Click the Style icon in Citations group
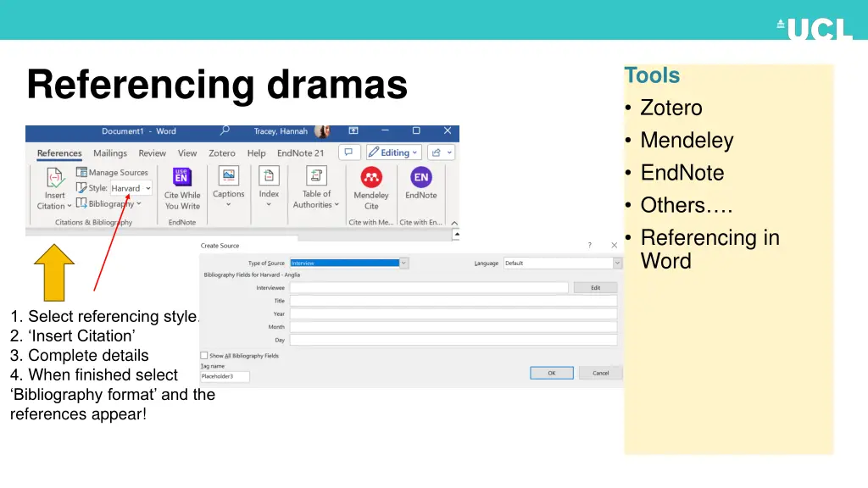 point(81,187)
